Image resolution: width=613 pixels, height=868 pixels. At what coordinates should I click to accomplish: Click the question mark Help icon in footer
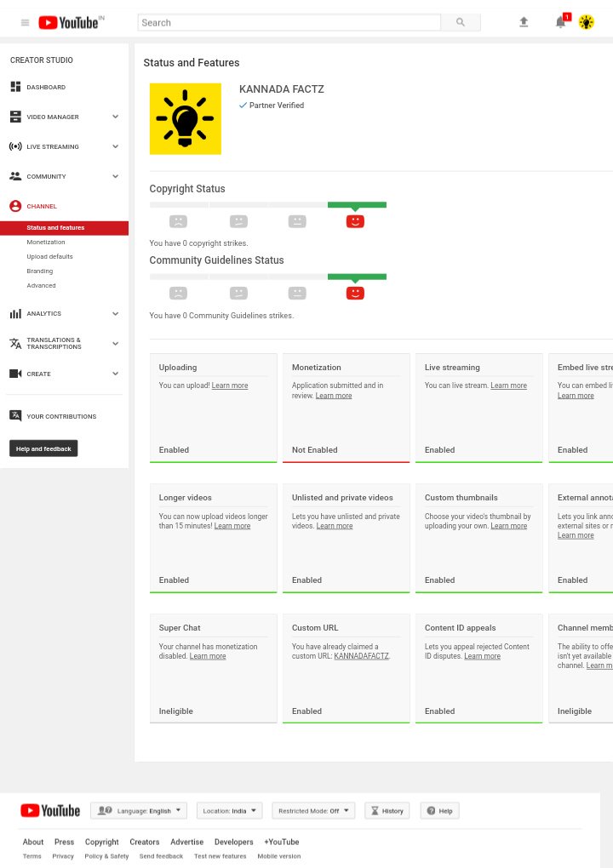tap(431, 811)
